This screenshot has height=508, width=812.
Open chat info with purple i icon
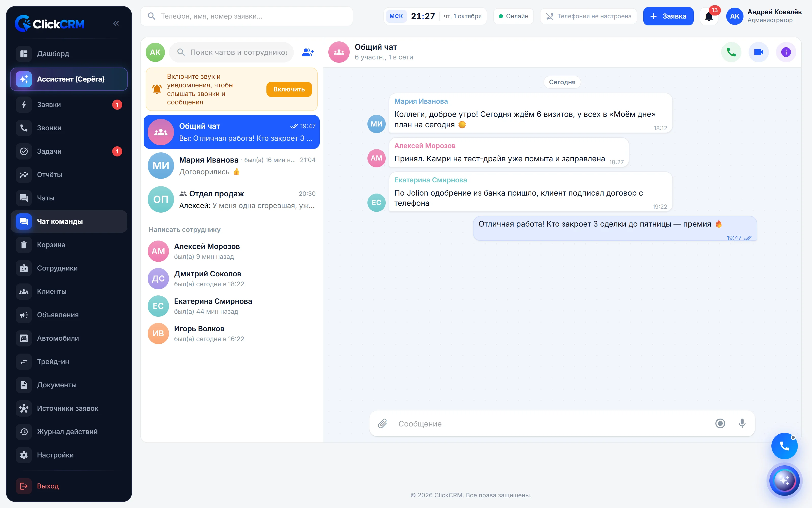786,52
